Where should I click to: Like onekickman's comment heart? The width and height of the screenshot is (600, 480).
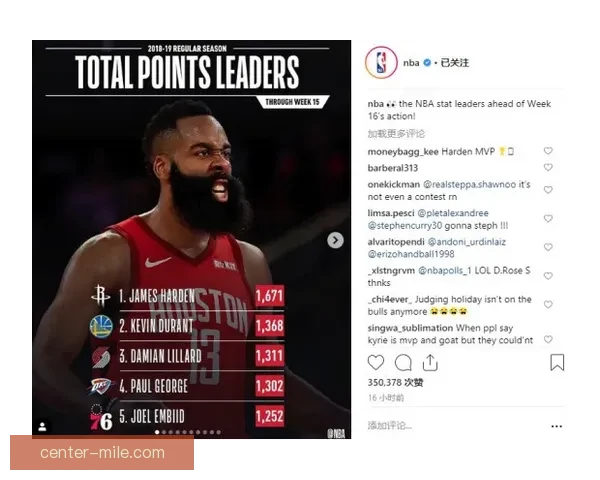pos(548,190)
